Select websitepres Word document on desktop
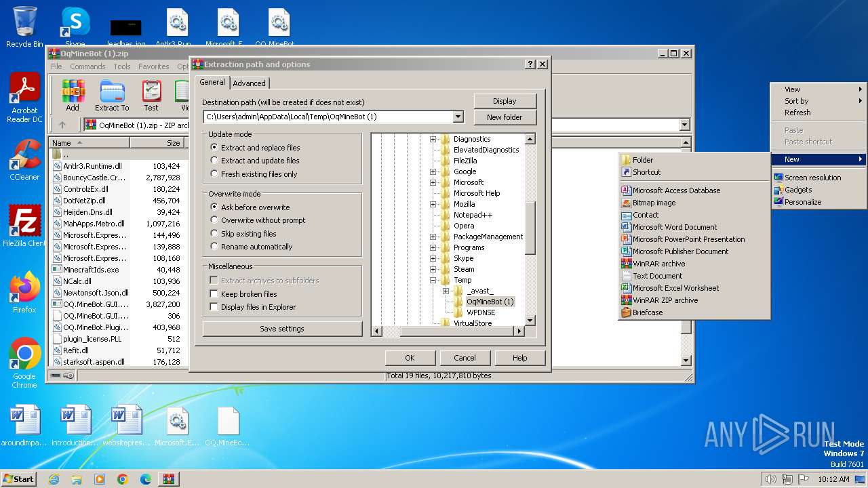Viewport: 868px width, 488px height. coord(126,426)
